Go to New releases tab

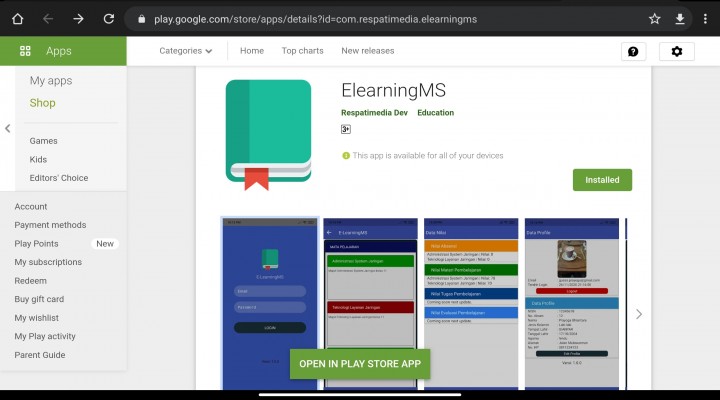pos(367,51)
